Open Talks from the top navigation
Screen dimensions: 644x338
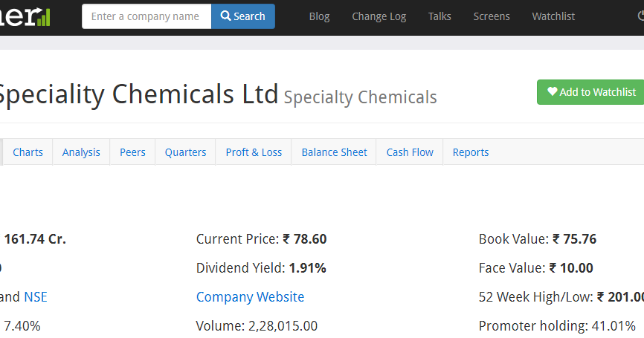(x=439, y=16)
